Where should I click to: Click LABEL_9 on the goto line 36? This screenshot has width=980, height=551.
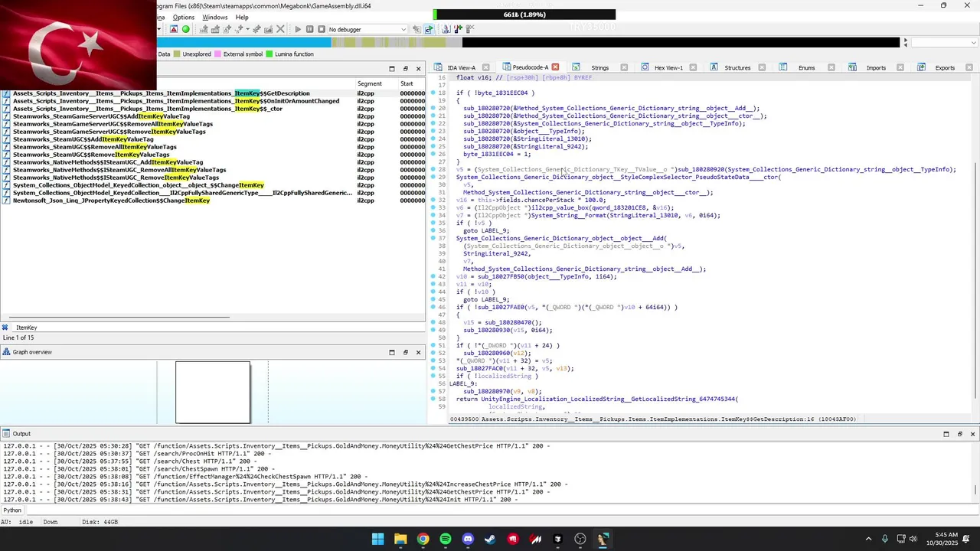(495, 231)
